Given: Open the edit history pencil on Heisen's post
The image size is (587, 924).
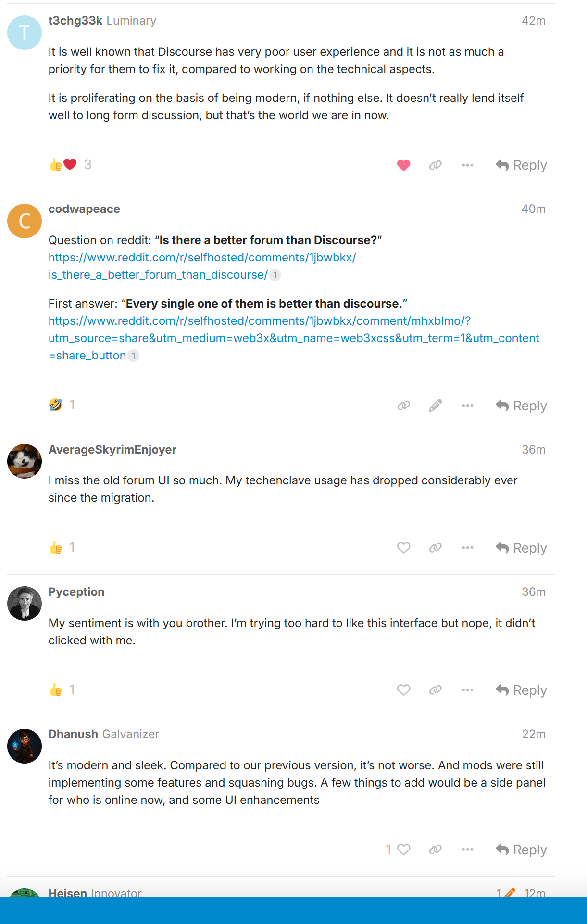Looking at the screenshot, I should 506,892.
